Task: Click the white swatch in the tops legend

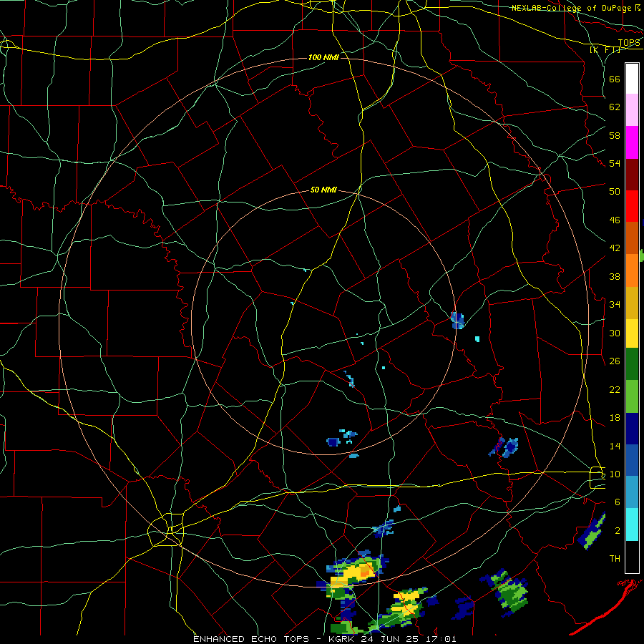Action: tap(632, 79)
